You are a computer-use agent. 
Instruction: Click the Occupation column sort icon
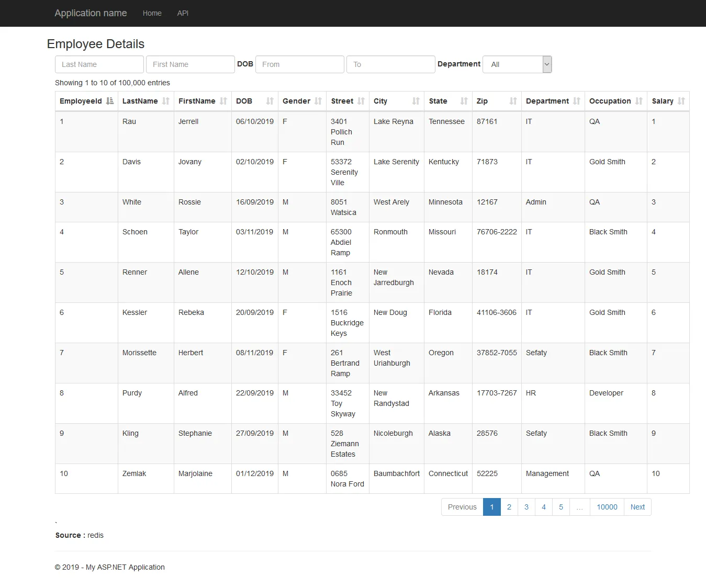tap(639, 101)
